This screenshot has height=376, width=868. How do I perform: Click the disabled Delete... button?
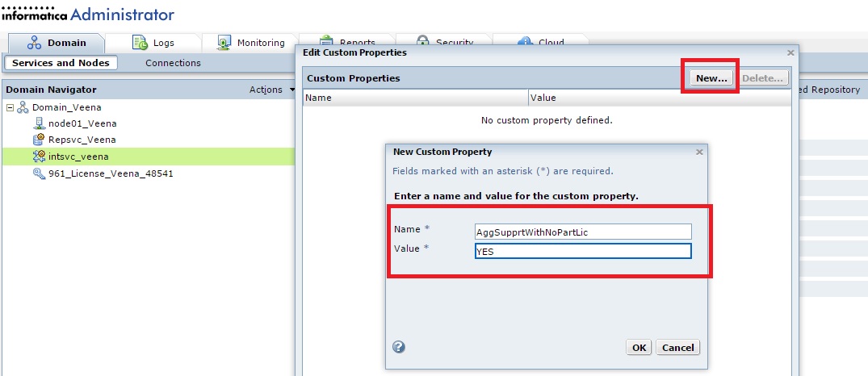(763, 78)
